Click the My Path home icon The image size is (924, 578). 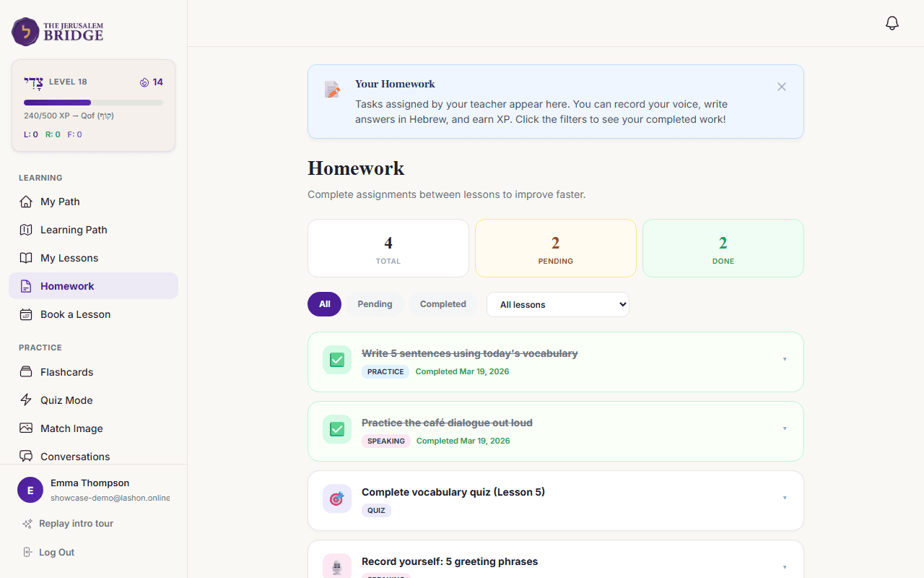pyautogui.click(x=25, y=202)
